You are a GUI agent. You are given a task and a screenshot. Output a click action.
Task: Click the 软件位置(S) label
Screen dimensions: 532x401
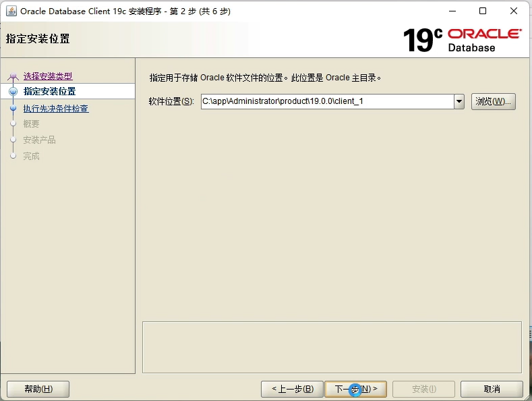pyautogui.click(x=171, y=101)
